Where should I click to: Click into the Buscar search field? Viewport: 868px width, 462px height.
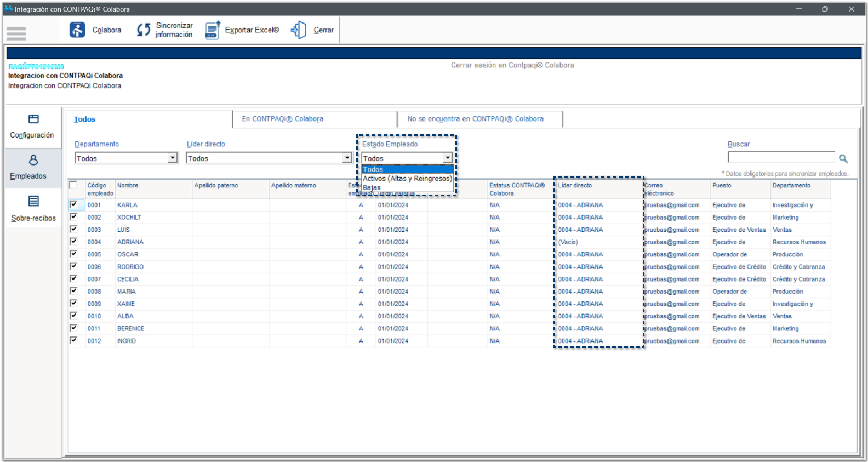pos(781,158)
